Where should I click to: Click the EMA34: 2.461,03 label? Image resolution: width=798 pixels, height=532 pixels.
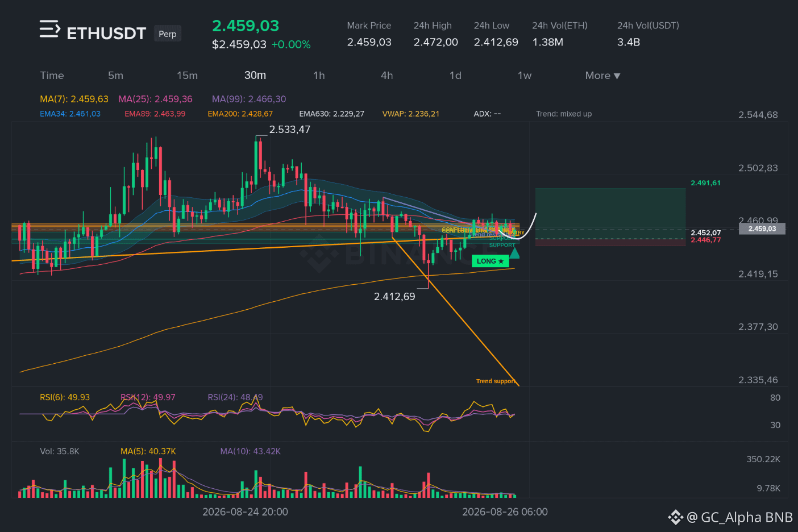(x=70, y=114)
